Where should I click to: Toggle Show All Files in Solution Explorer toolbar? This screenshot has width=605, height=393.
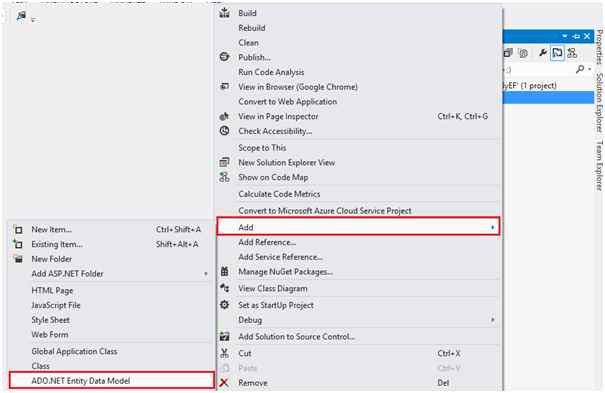tap(523, 53)
